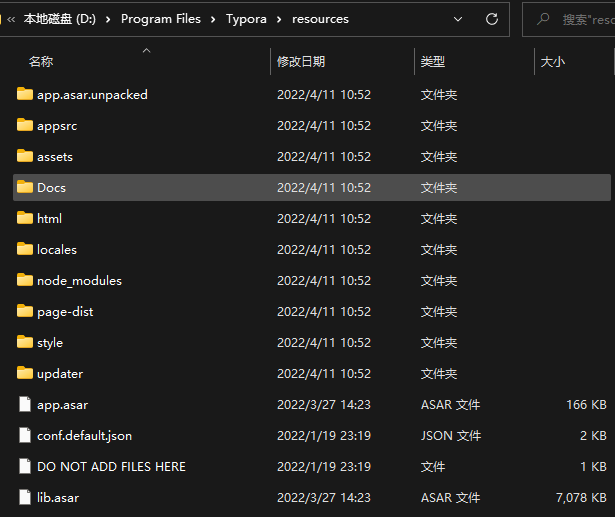Click the ASAR 文件 type of app.asar
The height and width of the screenshot is (517, 615).
[450, 404]
